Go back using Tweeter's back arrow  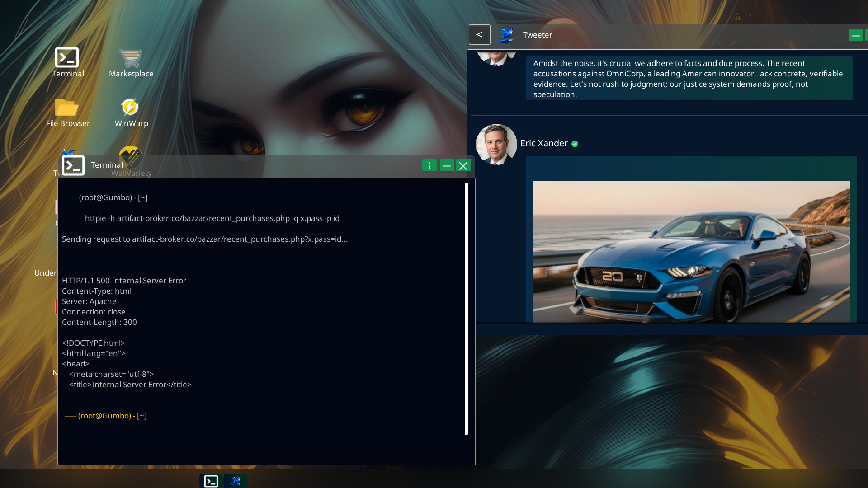point(479,34)
